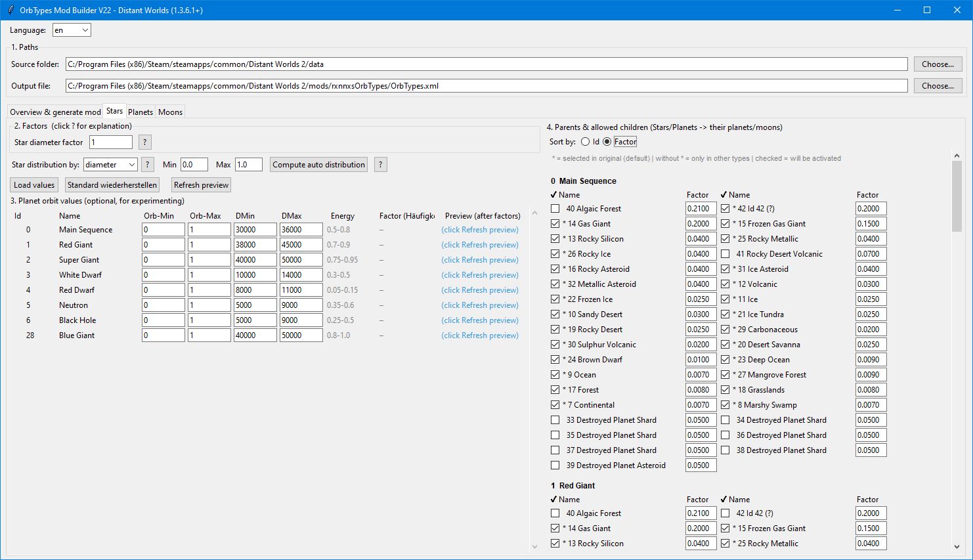Image resolution: width=973 pixels, height=560 pixels.
Task: Toggle 7 Continental under Main Sequence
Action: pos(555,405)
